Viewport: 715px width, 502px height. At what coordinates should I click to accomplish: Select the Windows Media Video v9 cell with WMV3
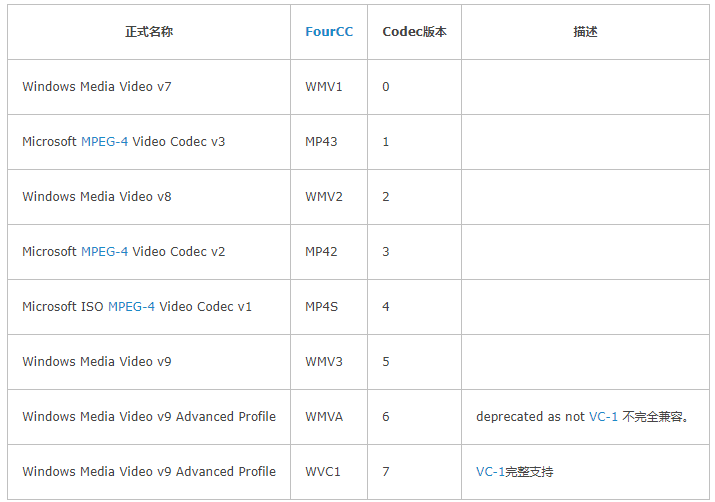[x=149, y=362]
